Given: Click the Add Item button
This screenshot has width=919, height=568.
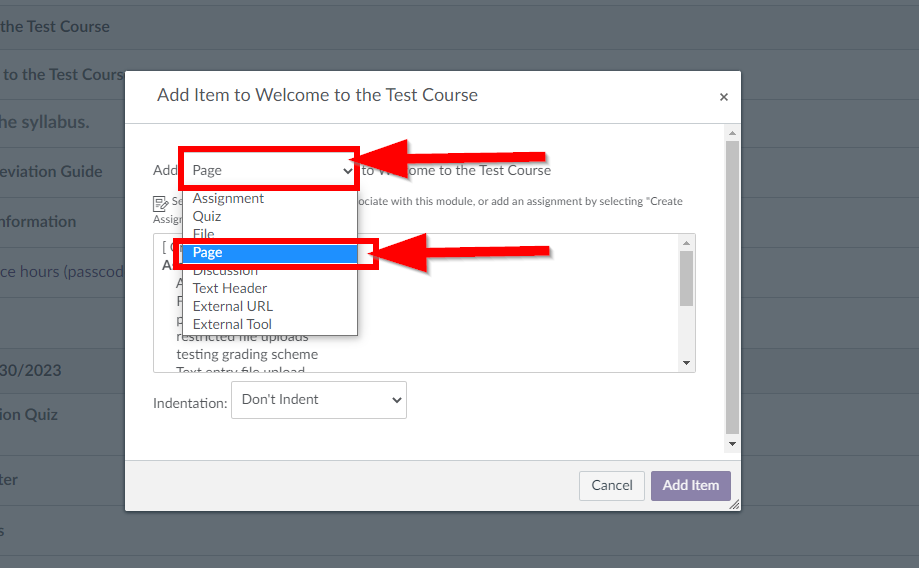Looking at the screenshot, I should (690, 485).
